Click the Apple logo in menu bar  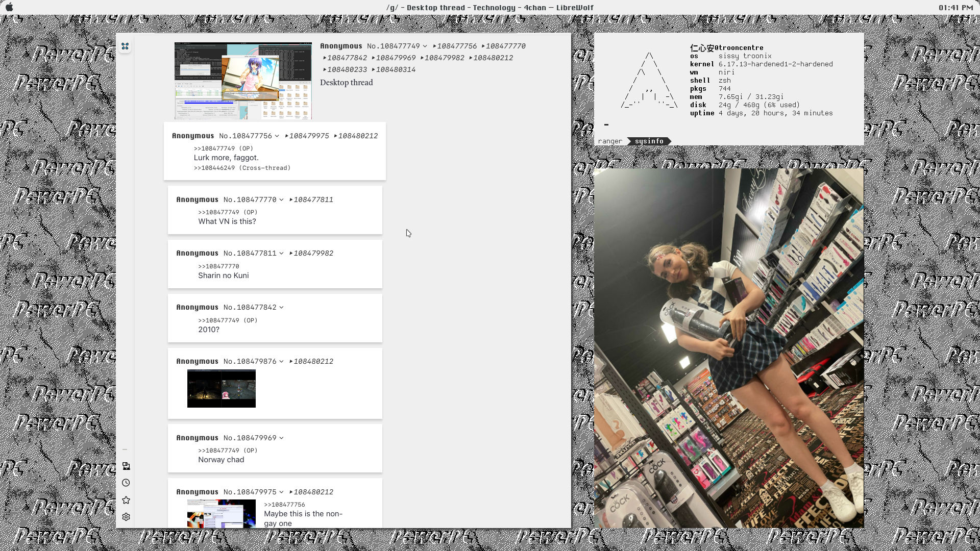[x=9, y=8]
